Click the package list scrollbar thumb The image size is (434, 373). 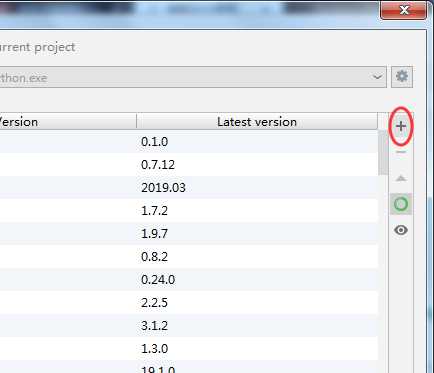coord(383,152)
